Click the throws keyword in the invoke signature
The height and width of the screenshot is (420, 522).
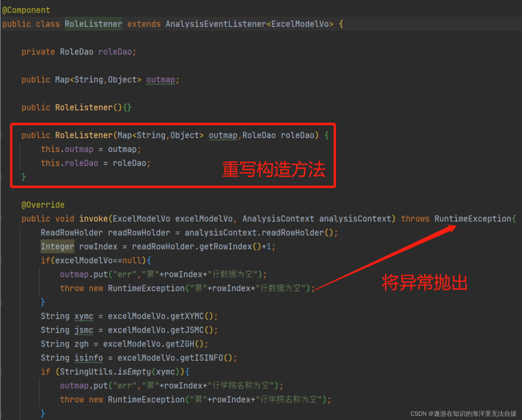[x=415, y=219]
